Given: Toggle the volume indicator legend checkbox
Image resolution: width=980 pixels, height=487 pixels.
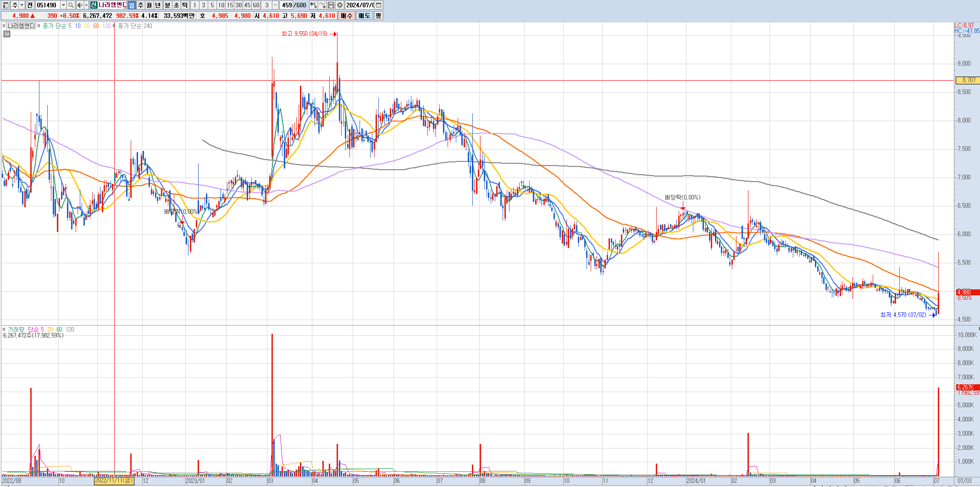Looking at the screenshot, I should [4, 329].
